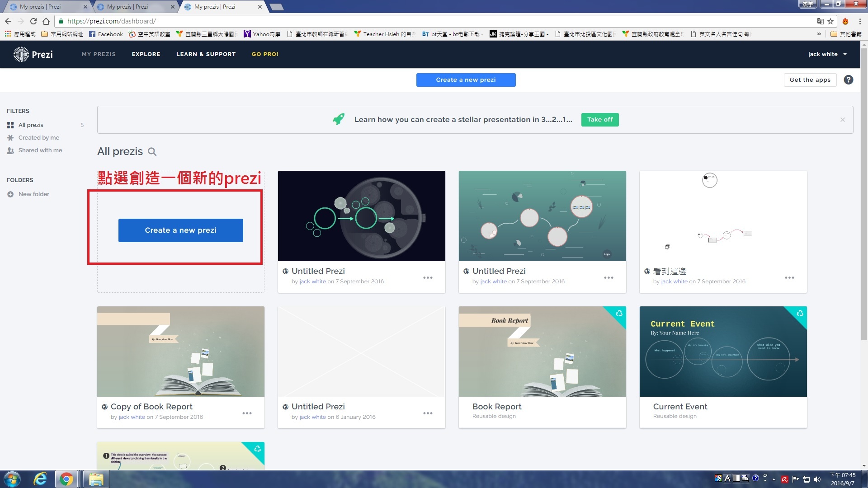The image size is (868, 488).
Task: Close the Learn how banner
Action: (843, 120)
